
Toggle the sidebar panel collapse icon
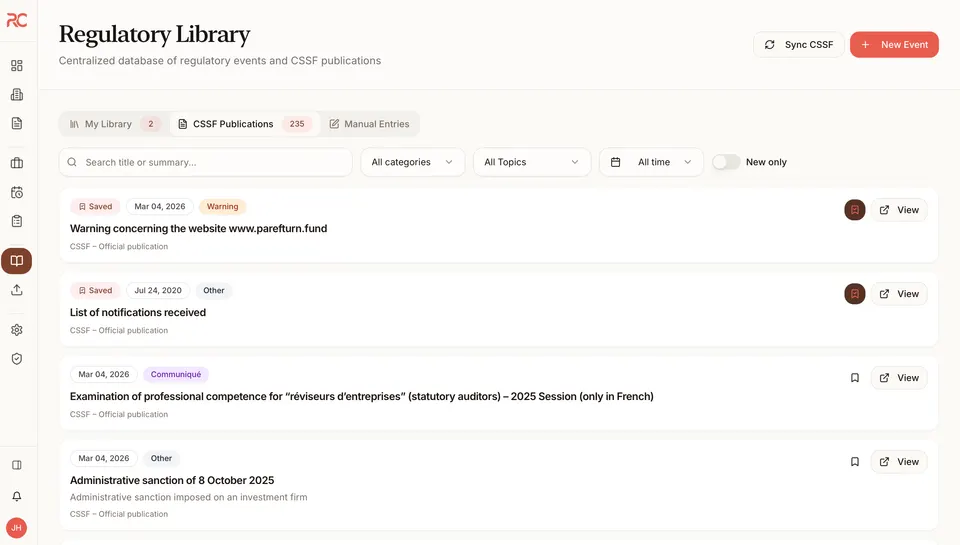point(17,465)
